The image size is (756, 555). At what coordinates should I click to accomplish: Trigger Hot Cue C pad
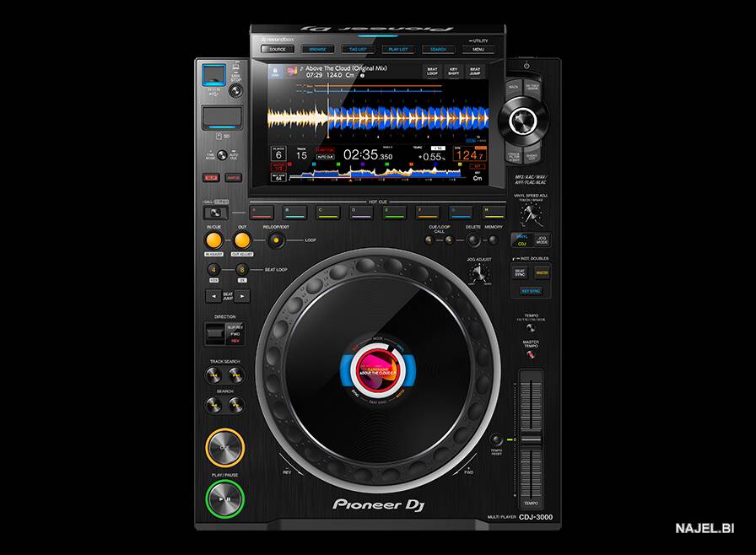coord(328,212)
